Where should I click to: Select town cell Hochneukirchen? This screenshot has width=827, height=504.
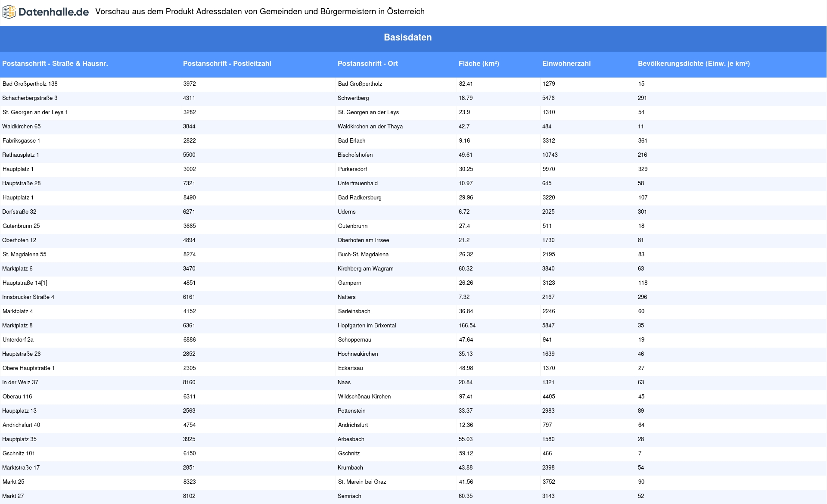tap(358, 354)
